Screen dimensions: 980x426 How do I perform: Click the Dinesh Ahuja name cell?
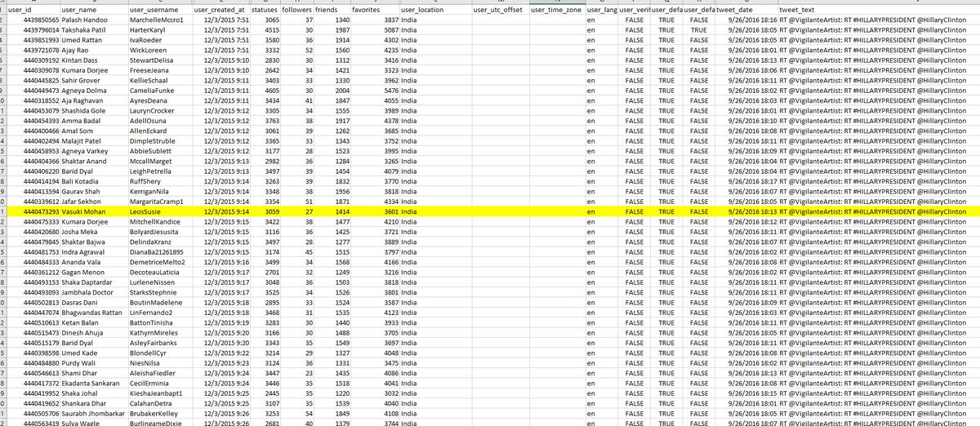[x=94, y=333]
